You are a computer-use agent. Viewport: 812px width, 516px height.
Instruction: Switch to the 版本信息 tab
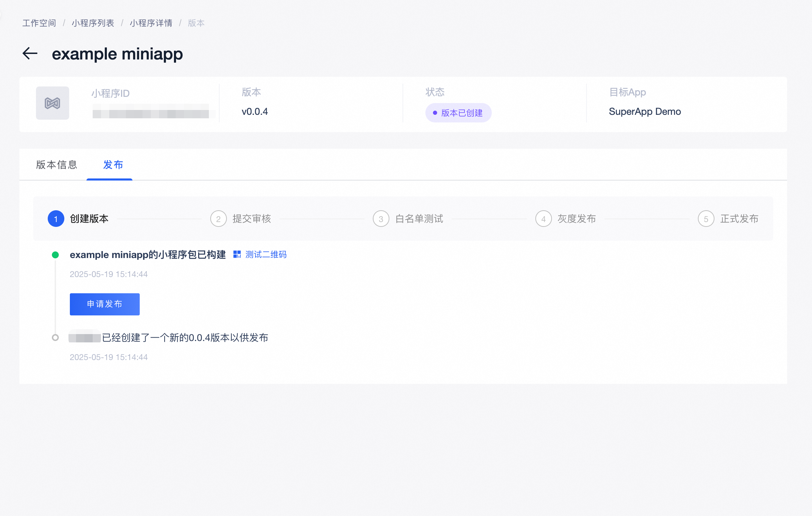57,165
